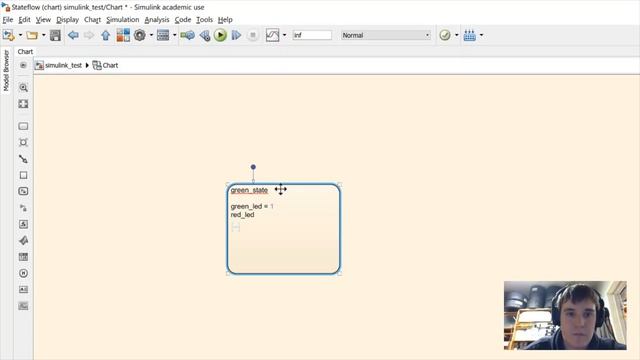Click the Stop simulation button
The image size is (640, 360).
[253, 35]
